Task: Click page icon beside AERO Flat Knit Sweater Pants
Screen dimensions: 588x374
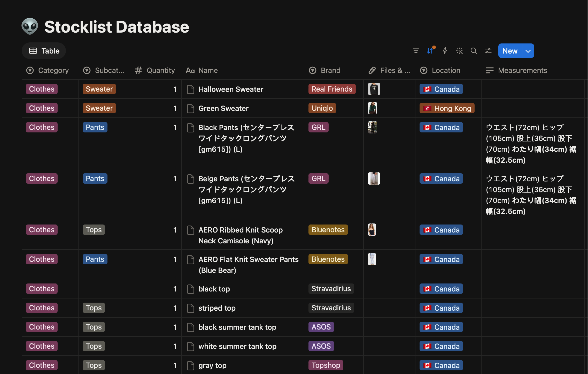Action: pyautogui.click(x=191, y=259)
